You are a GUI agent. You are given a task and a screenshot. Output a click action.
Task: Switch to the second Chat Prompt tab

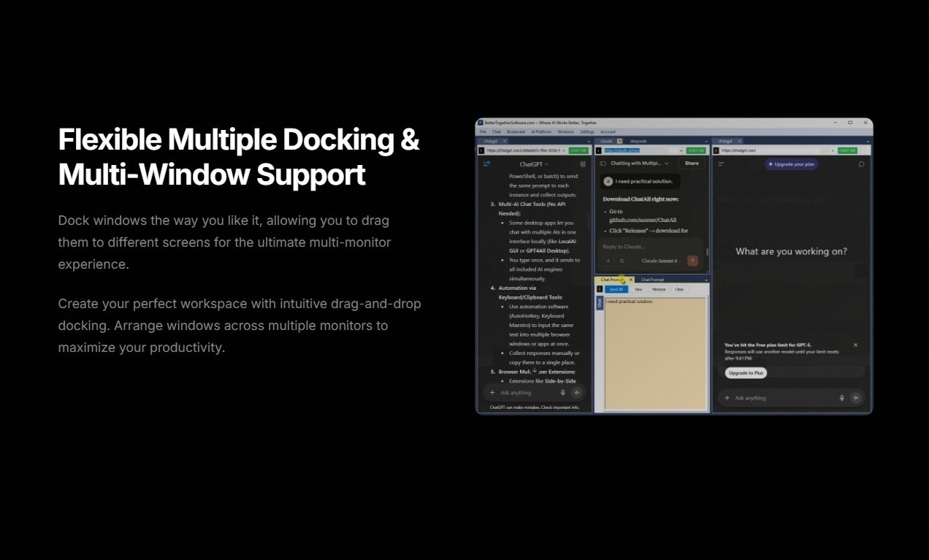(x=652, y=280)
